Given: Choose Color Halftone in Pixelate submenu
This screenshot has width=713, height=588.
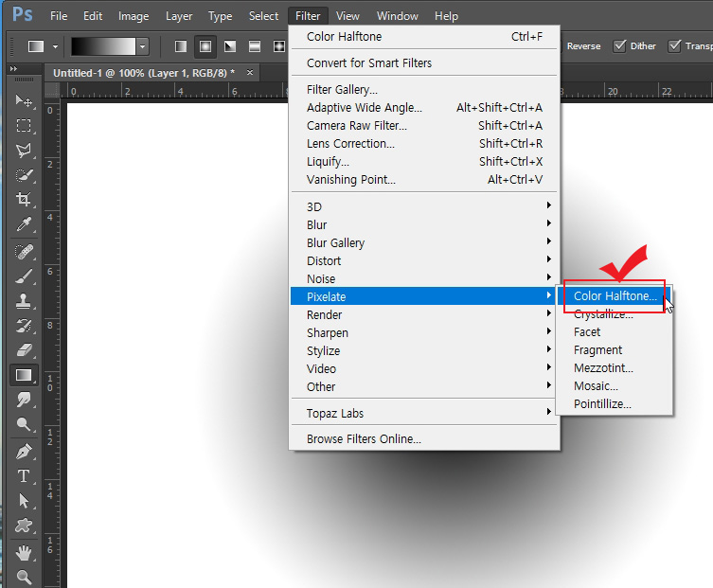Looking at the screenshot, I should point(614,296).
